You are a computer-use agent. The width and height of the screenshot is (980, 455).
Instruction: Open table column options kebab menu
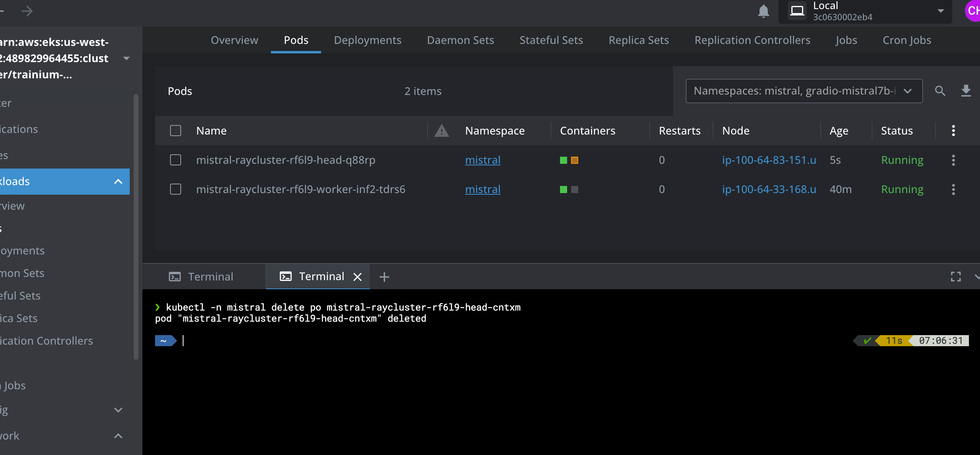[x=953, y=131]
